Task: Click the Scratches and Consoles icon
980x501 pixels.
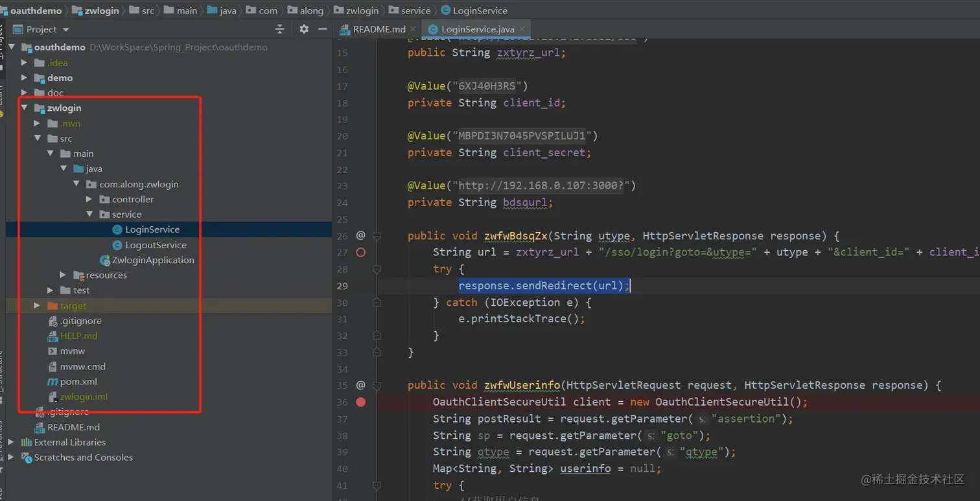Action: pos(27,458)
